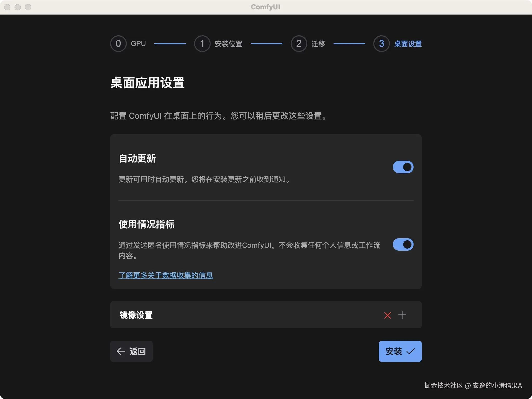Click the ComfyUI window title bar
The width and height of the screenshot is (532, 399).
click(265, 7)
